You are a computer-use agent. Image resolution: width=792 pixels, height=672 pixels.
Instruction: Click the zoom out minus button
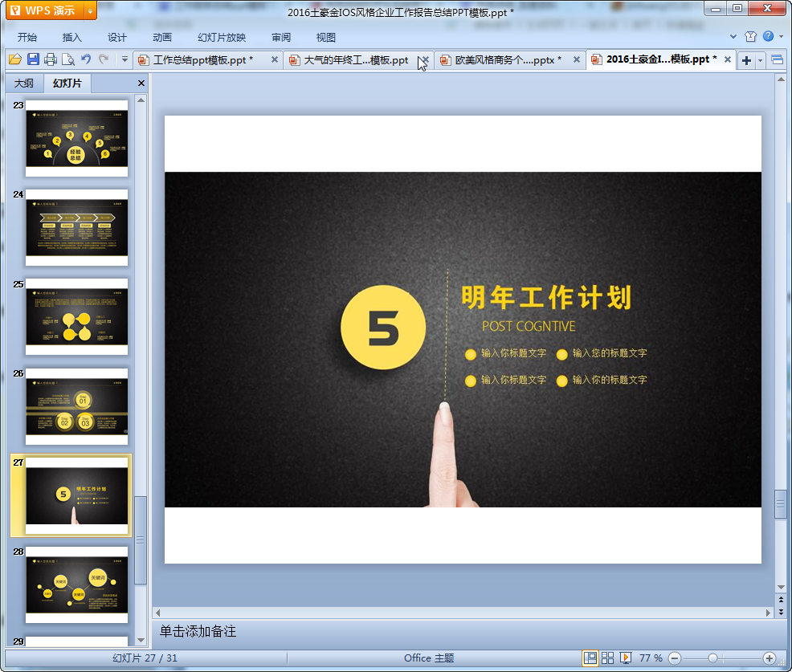click(x=675, y=658)
